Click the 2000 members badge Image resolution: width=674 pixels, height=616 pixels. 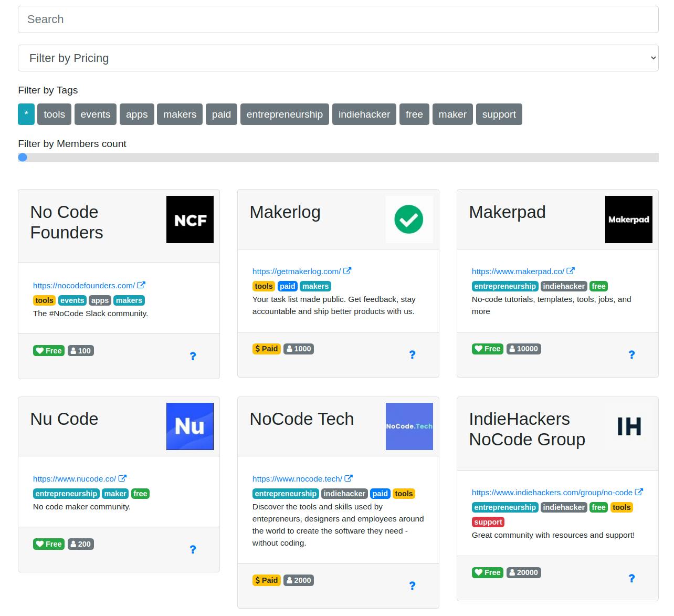(x=299, y=580)
